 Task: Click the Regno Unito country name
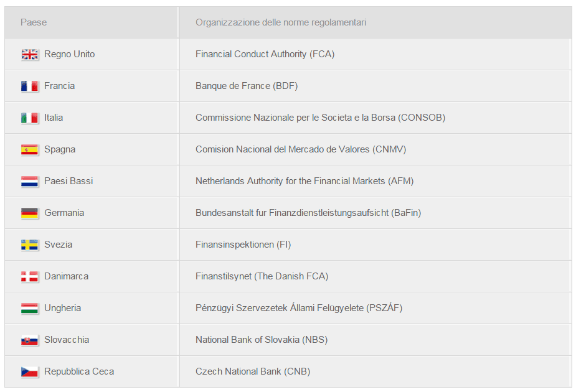click(69, 54)
